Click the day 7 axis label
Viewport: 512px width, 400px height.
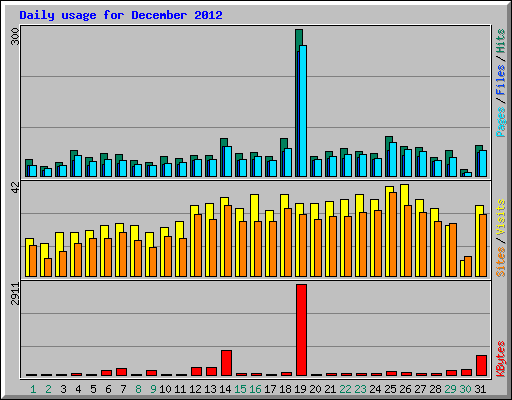tap(123, 389)
